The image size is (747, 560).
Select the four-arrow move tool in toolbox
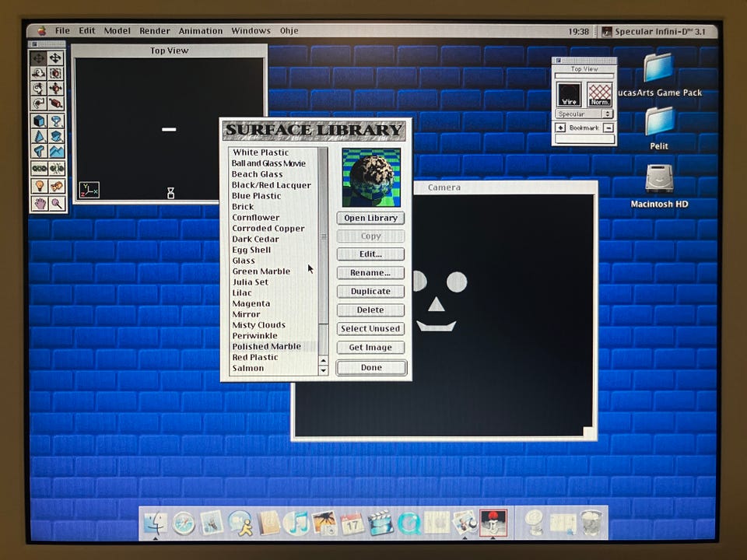coord(56,58)
